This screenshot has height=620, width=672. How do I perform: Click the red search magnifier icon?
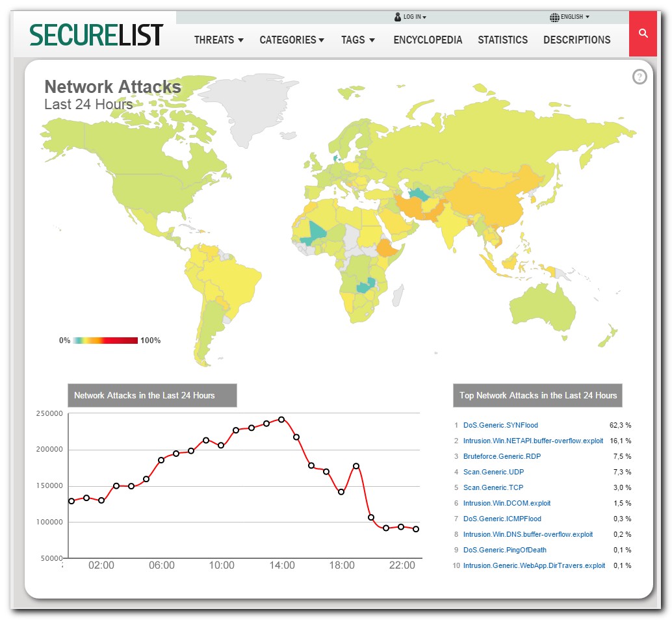coord(643,34)
